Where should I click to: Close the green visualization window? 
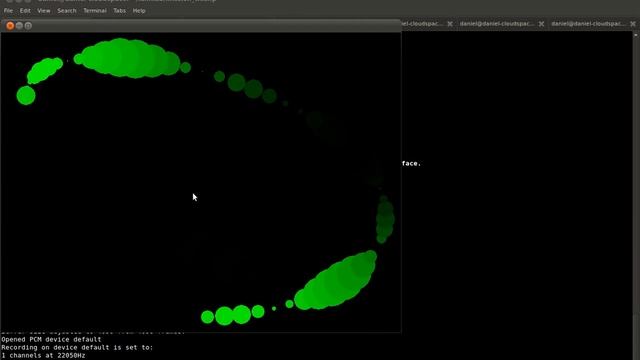click(x=10, y=26)
